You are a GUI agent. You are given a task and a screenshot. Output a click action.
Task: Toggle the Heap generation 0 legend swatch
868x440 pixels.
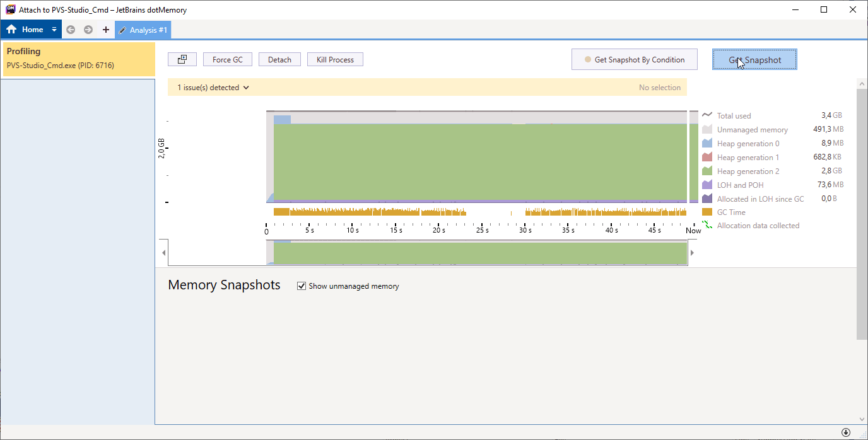pyautogui.click(x=707, y=143)
